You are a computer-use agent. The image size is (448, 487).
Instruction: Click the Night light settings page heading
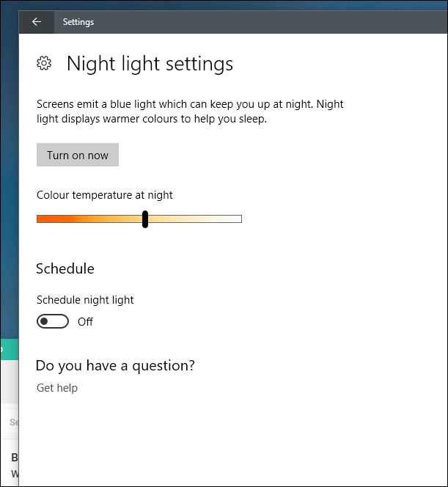pyautogui.click(x=150, y=64)
